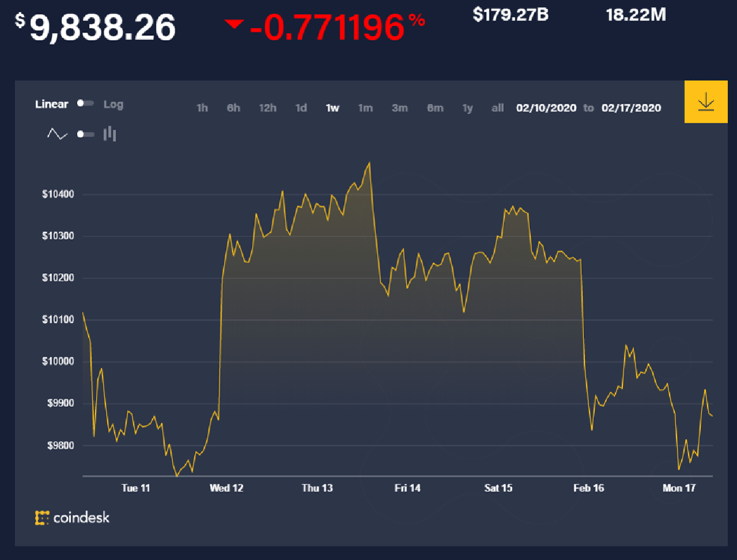Click the $179.27B market cap value
Screen dimensions: 737x560
(x=511, y=14)
